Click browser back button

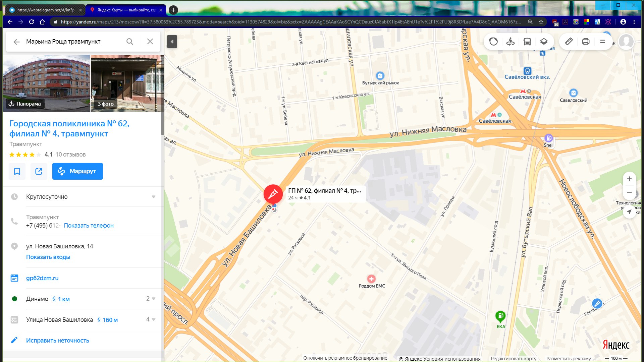coord(10,22)
